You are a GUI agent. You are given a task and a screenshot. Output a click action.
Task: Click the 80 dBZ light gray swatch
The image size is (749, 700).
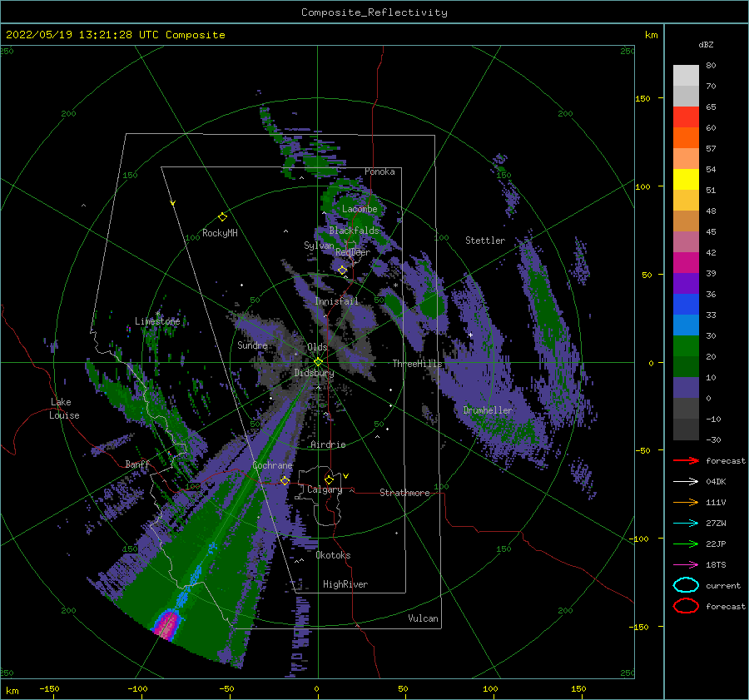pos(686,76)
